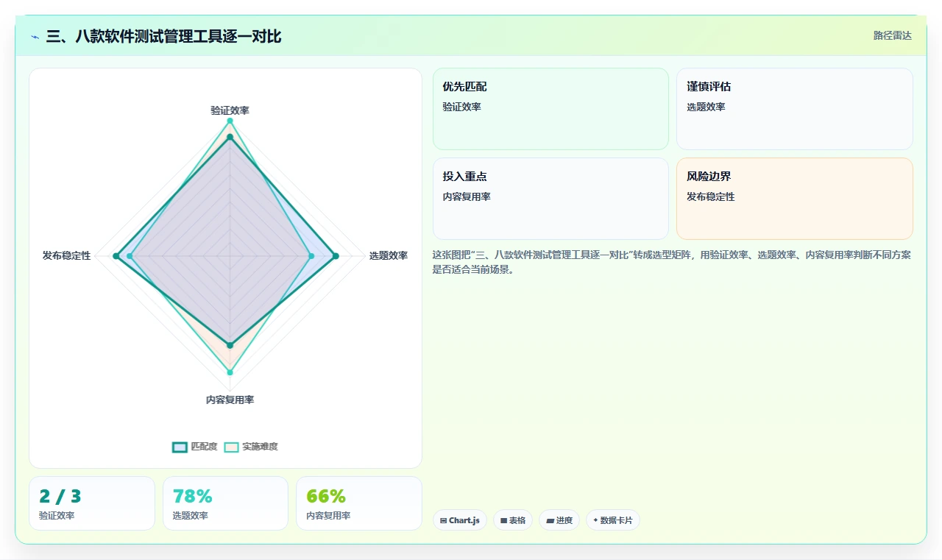
Task: Click the 匹配度 point on 选题效率 axis
Action: pyautogui.click(x=336, y=256)
